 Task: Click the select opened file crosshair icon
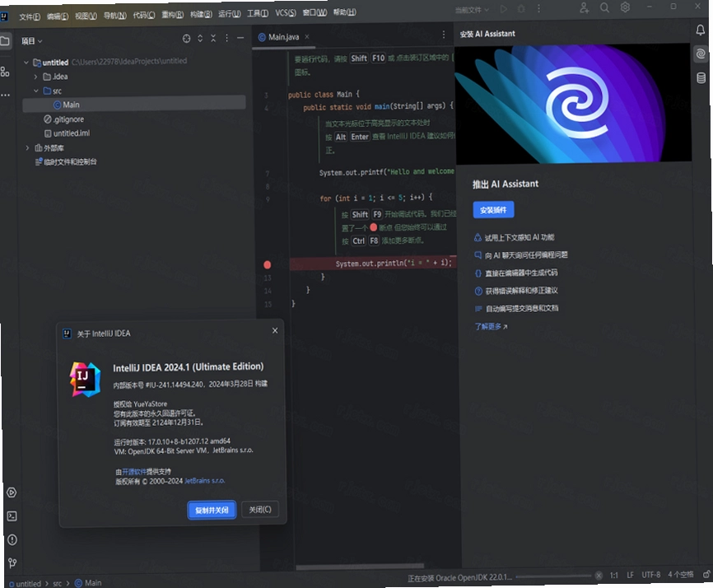[x=186, y=39]
